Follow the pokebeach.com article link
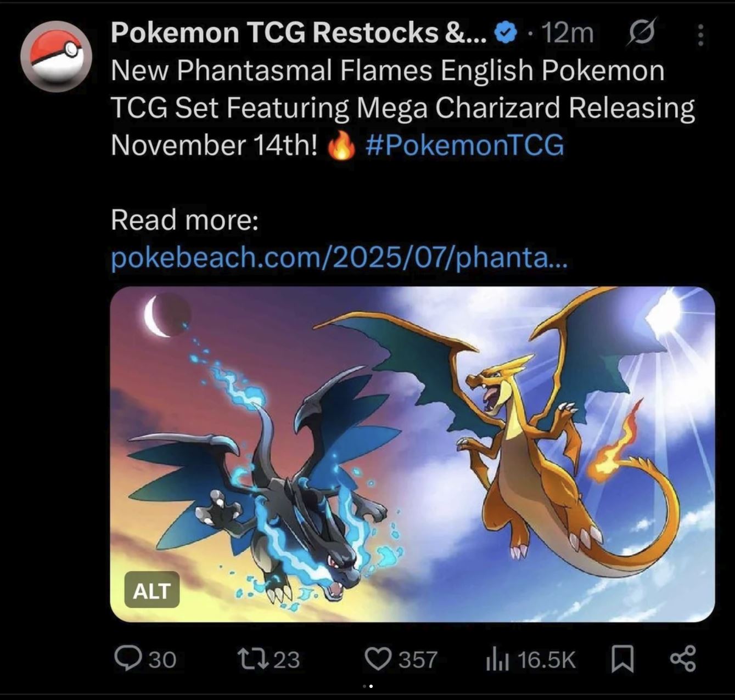The width and height of the screenshot is (735, 700). click(x=339, y=257)
